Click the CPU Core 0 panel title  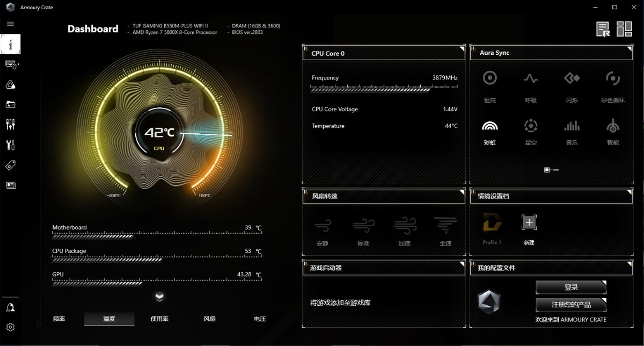tap(328, 53)
